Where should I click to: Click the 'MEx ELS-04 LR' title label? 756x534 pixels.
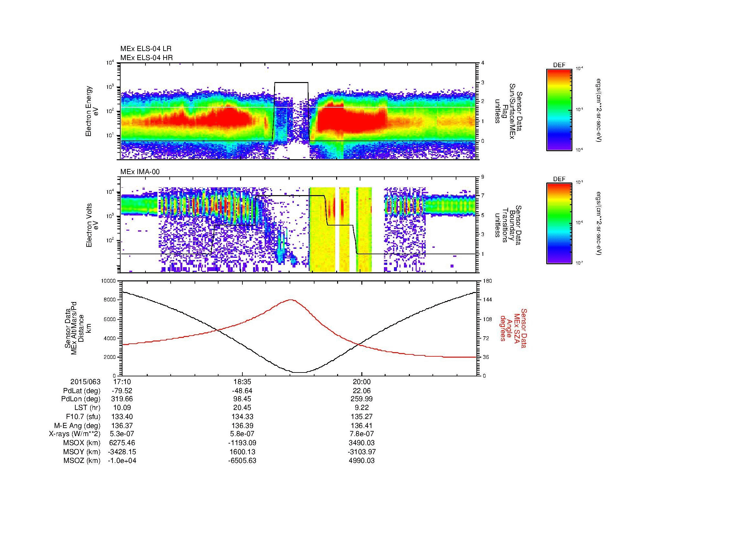[146, 49]
